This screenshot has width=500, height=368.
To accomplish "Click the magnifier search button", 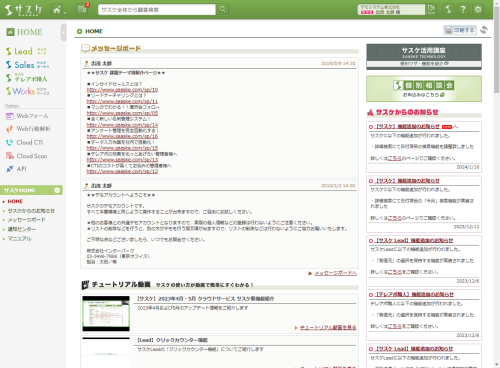I will 222,9.
